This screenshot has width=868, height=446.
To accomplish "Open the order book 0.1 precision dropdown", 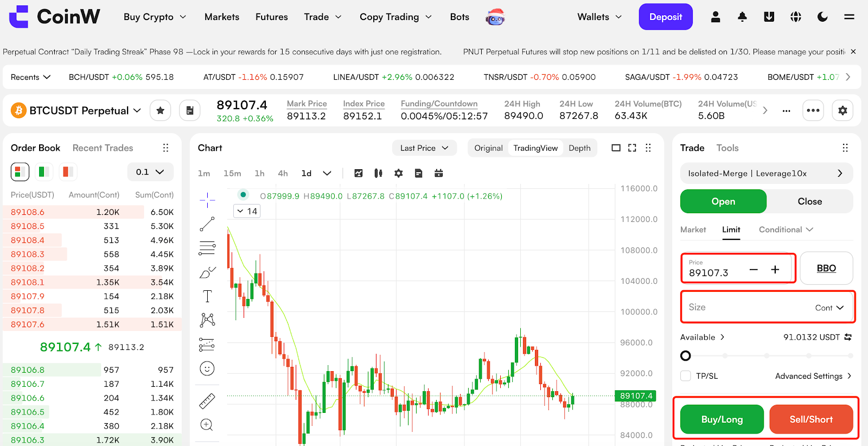I will pyautogui.click(x=150, y=172).
